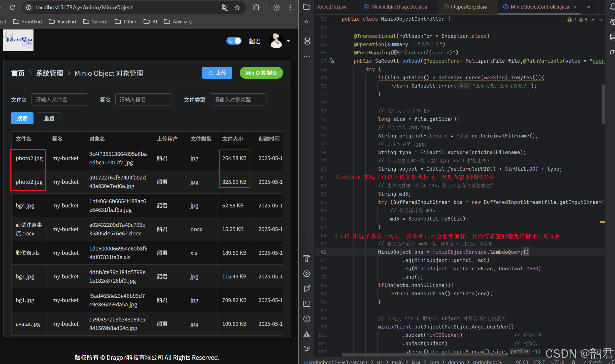Expand the user avatar dropdown arrow
This screenshot has width=615, height=364.
(x=288, y=41)
